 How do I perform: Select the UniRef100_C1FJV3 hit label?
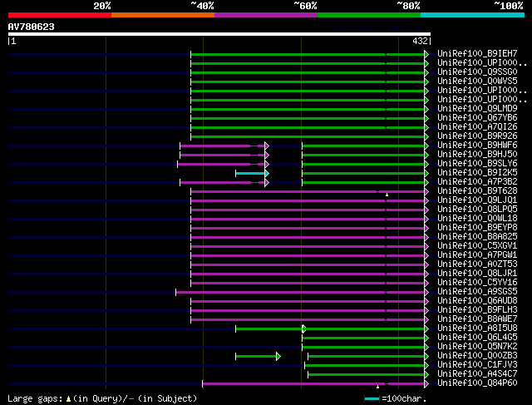tap(477, 365)
